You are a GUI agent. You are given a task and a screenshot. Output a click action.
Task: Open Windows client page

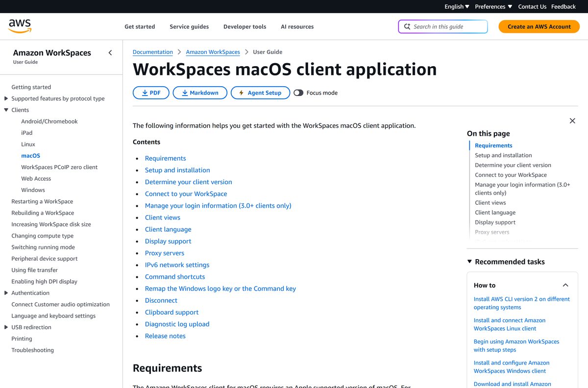coord(33,190)
